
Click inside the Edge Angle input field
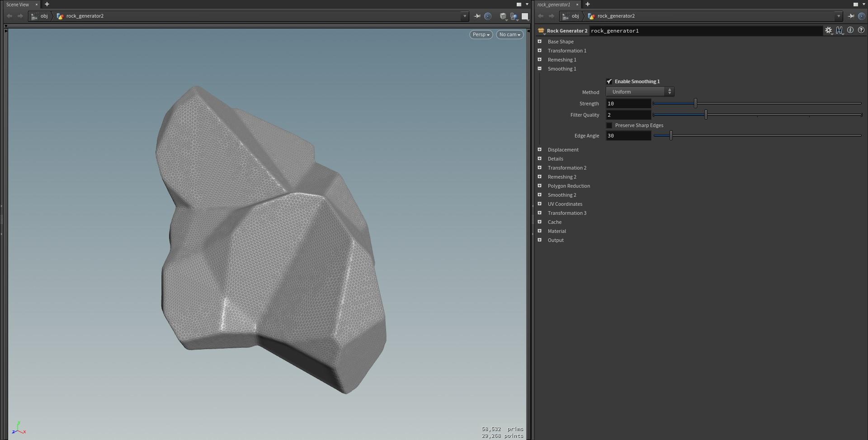click(628, 136)
